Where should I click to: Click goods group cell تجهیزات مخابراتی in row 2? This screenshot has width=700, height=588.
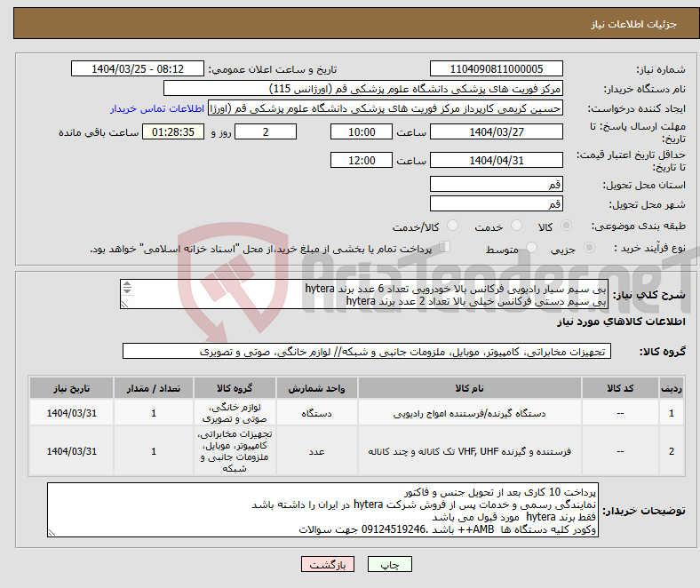[x=235, y=451]
